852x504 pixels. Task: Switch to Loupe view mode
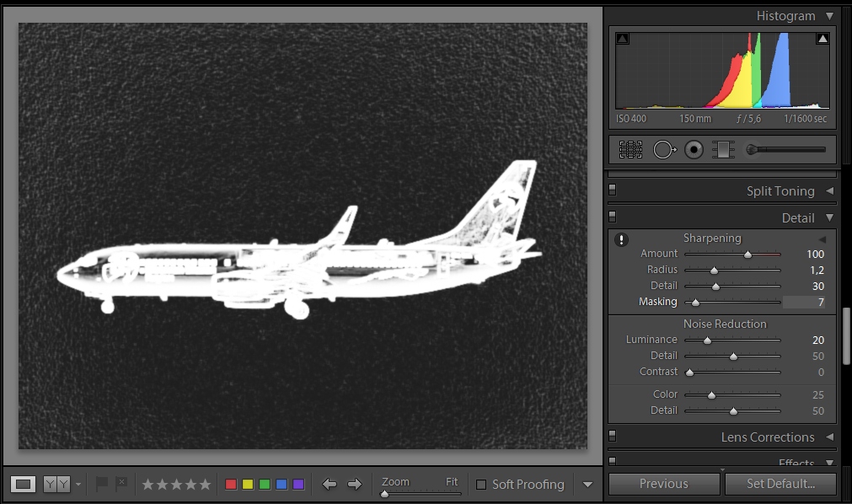tap(24, 484)
